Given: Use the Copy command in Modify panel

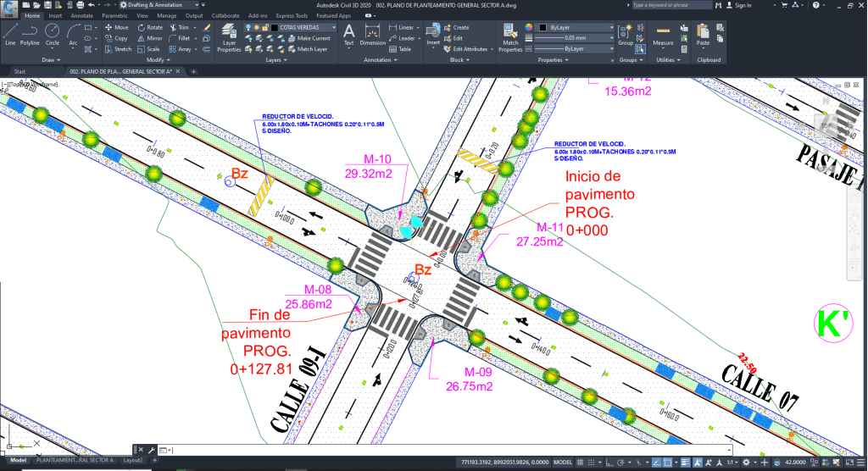Looking at the screenshot, I should [116, 38].
